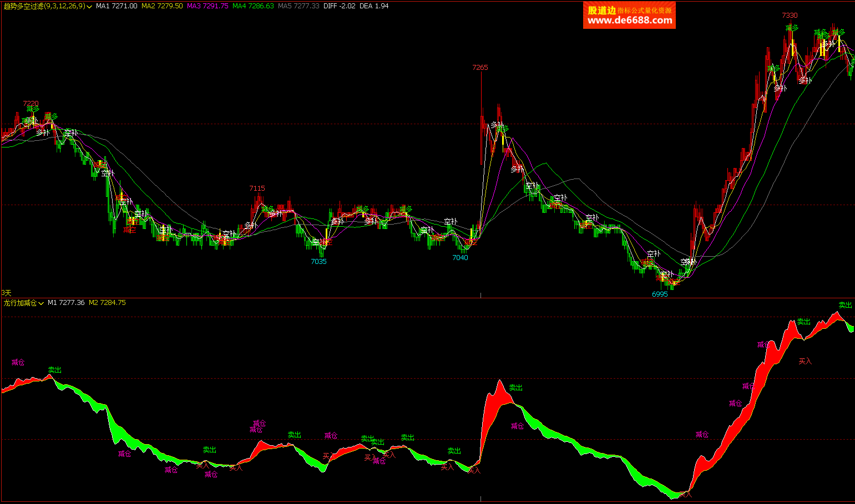This screenshot has width=855, height=504.
Task: Select the DEA 1.94 value label
Action: coord(374,6)
